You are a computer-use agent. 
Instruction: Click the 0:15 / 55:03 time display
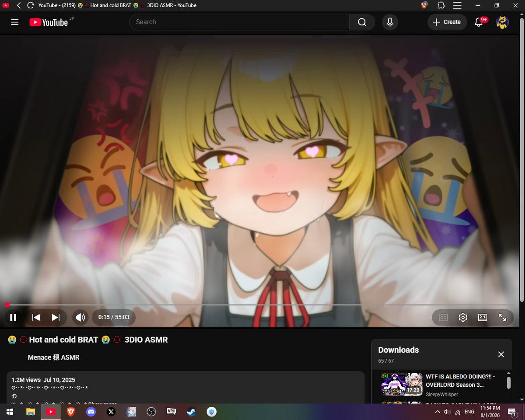pyautogui.click(x=114, y=317)
